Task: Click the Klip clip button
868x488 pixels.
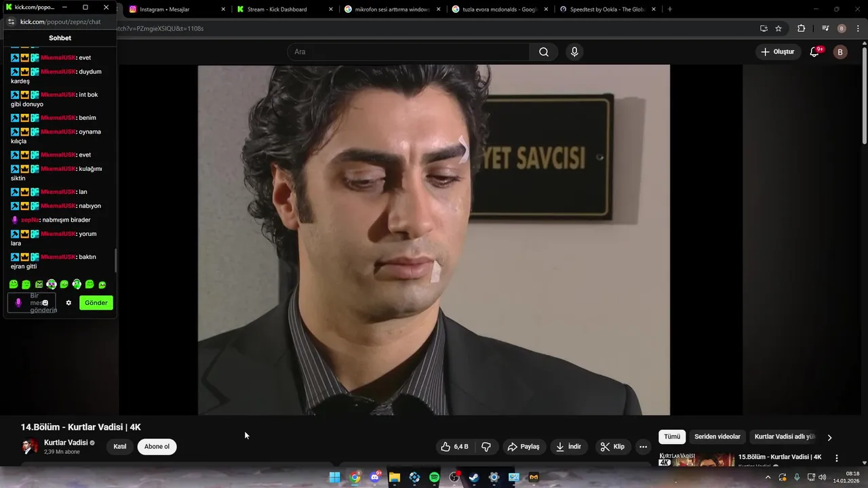Action: (612, 447)
